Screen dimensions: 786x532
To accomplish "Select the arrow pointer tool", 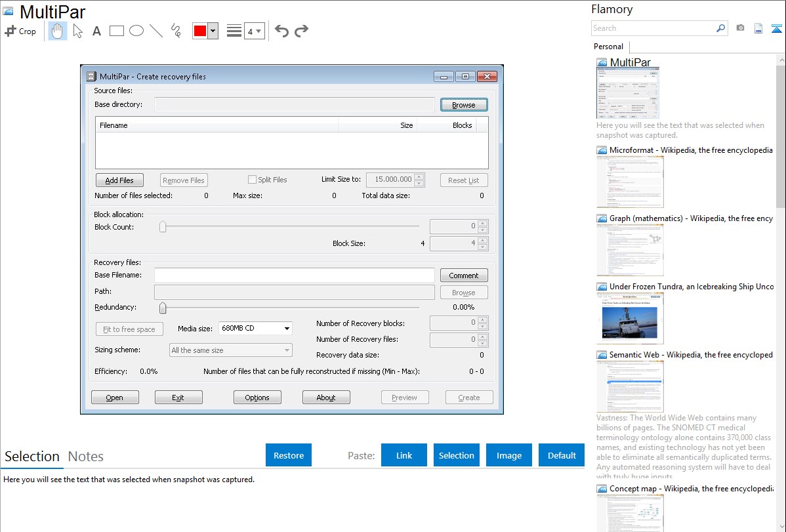I will coord(77,31).
